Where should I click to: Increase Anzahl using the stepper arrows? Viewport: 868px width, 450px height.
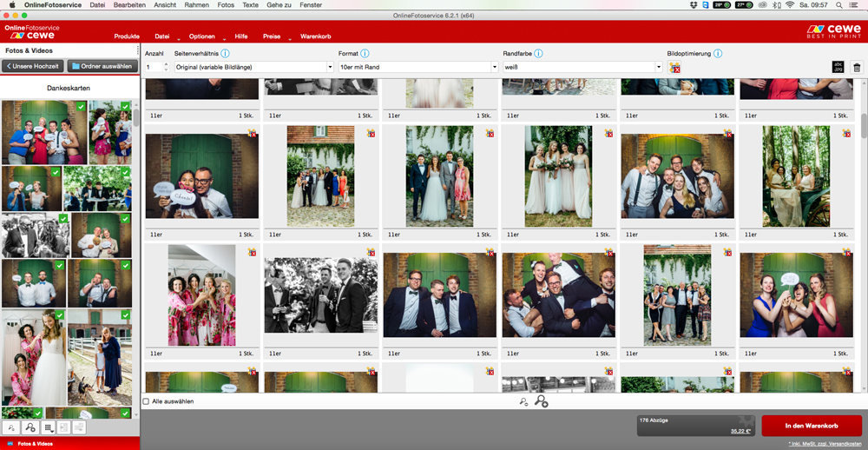[x=166, y=64]
